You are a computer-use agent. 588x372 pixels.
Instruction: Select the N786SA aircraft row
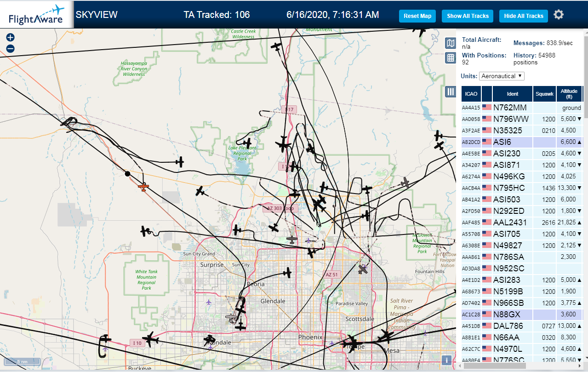522,257
